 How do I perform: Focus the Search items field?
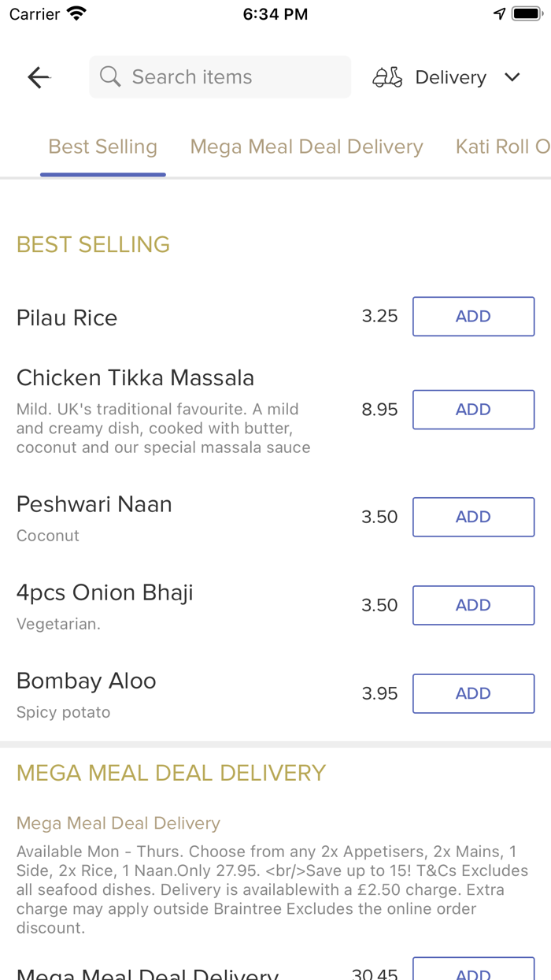pos(228,77)
